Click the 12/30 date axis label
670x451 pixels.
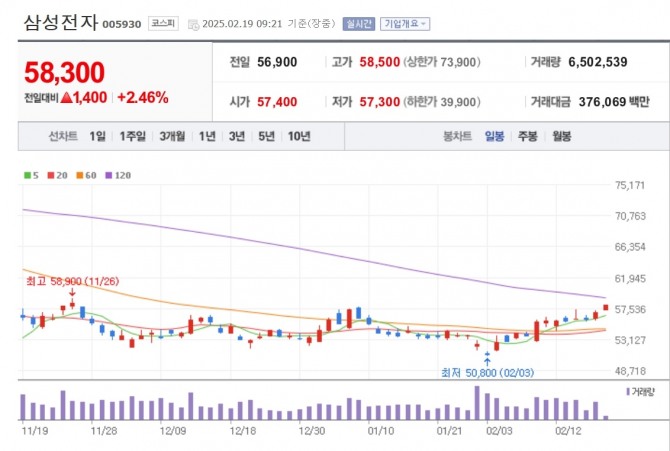(x=311, y=430)
